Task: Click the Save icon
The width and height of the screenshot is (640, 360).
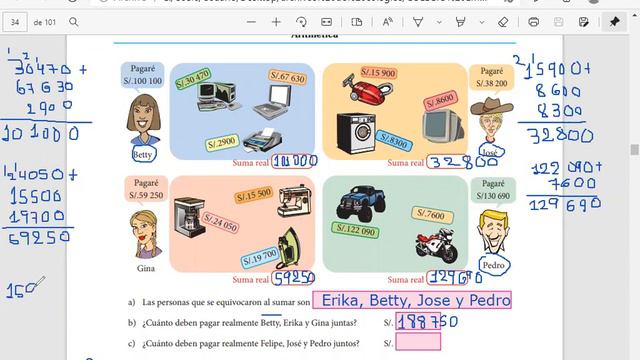Action: point(559,22)
